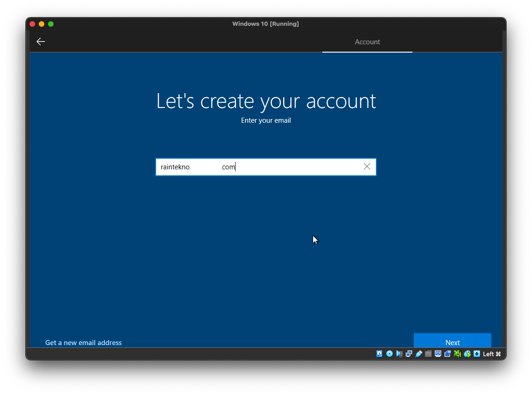The width and height of the screenshot is (532, 394).
Task: Minimize the VM window using yellow button
Action: click(42, 24)
